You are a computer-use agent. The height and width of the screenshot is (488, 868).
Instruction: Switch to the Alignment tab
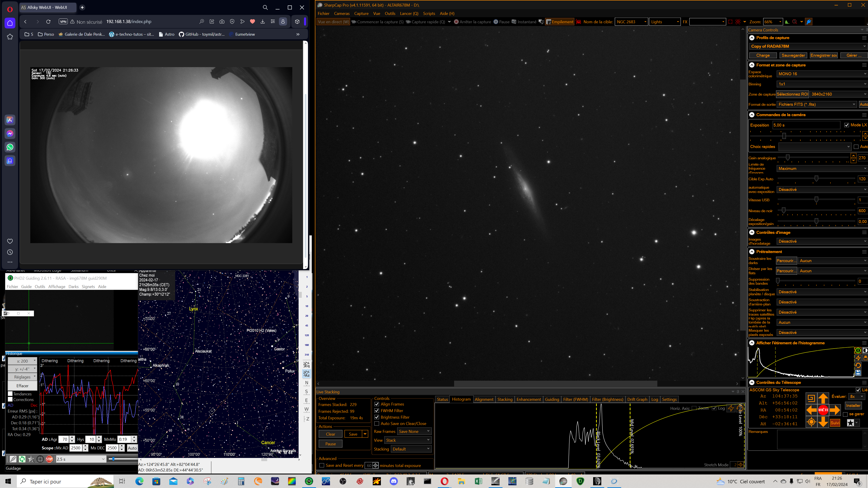click(x=484, y=399)
